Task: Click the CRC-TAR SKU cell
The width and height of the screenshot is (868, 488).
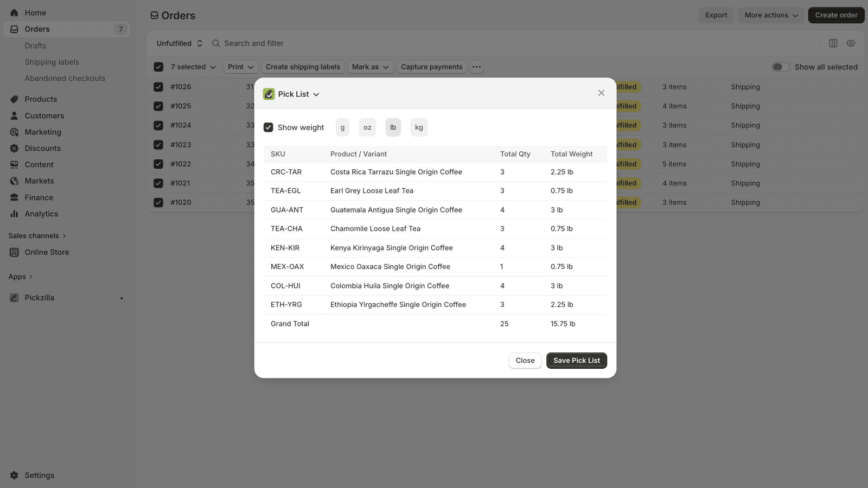Action: click(x=286, y=172)
